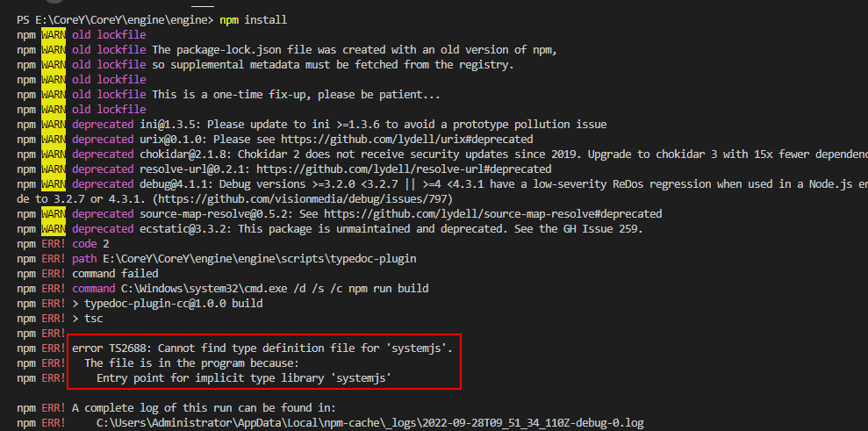This screenshot has width=868, height=431.
Task: Click the debug log file path
Action: tap(369, 422)
